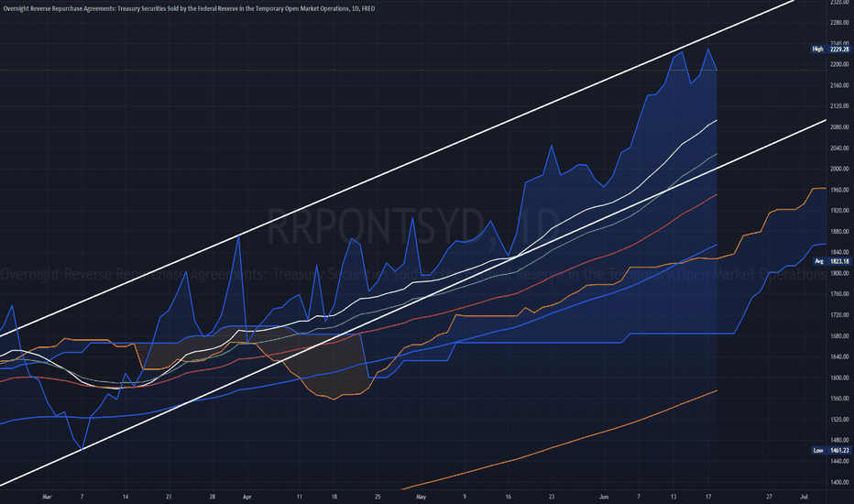The image size is (854, 504).
Task: Click the 2160.00 price axis value
Action: pyautogui.click(x=839, y=85)
